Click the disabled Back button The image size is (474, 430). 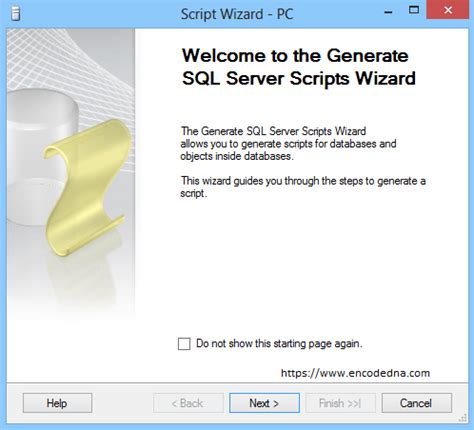point(188,403)
